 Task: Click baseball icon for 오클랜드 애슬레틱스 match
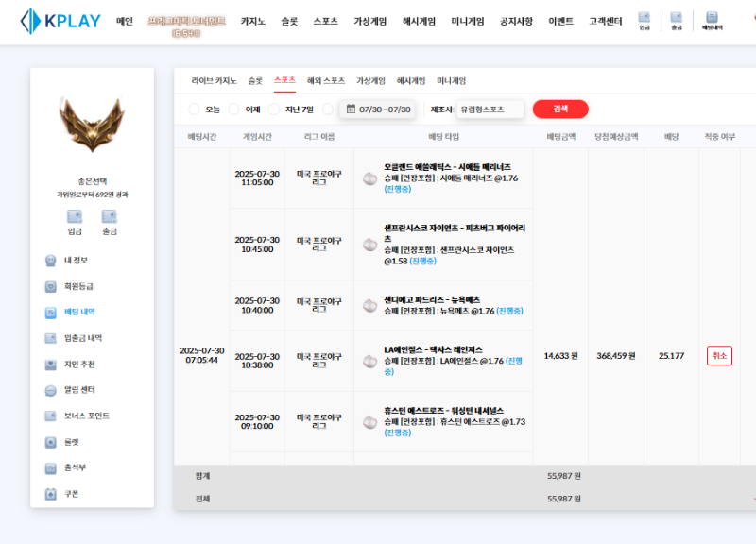369,178
